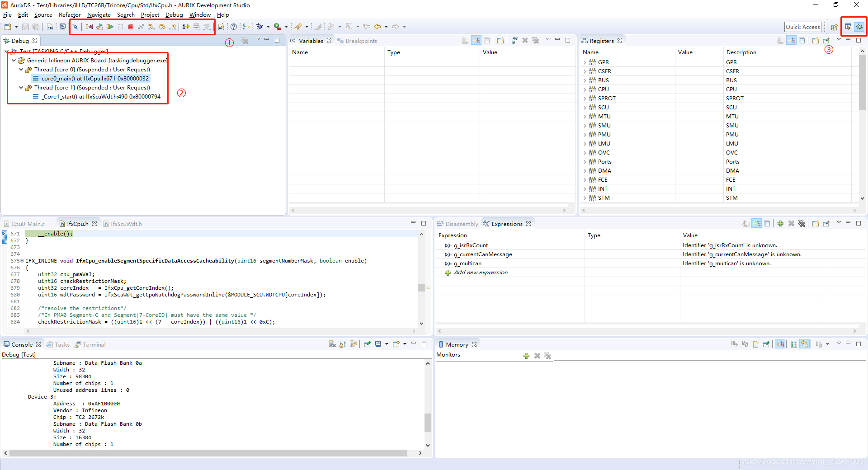Image resolution: width=868 pixels, height=470 pixels.
Task: Click the red Terminate button
Action: (131, 27)
